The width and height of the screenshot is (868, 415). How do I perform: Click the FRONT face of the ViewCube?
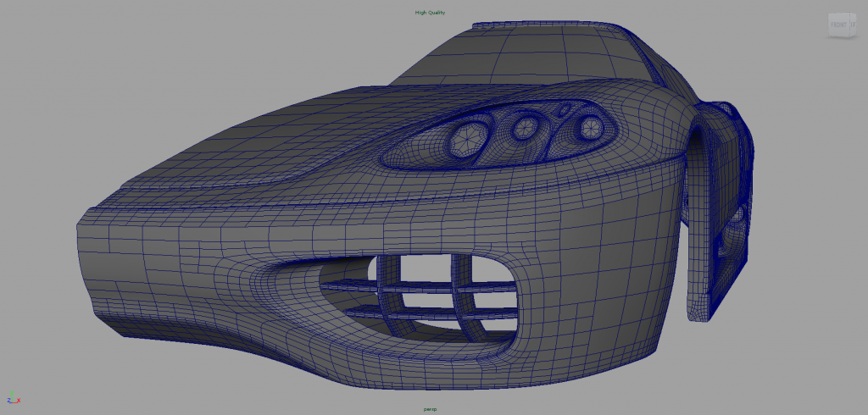[837, 25]
